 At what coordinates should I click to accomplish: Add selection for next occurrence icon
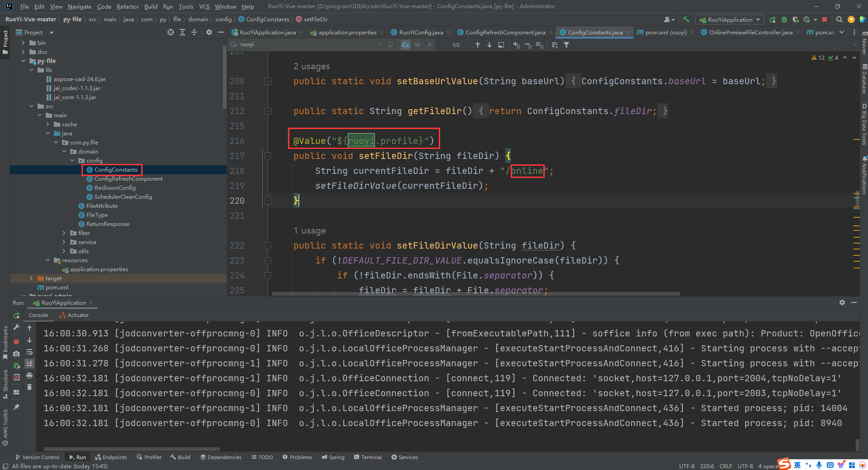516,45
